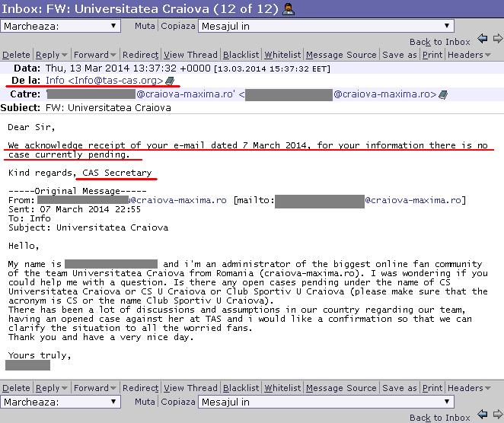Click the top Muta link
504x423 pixels.
[145, 26]
